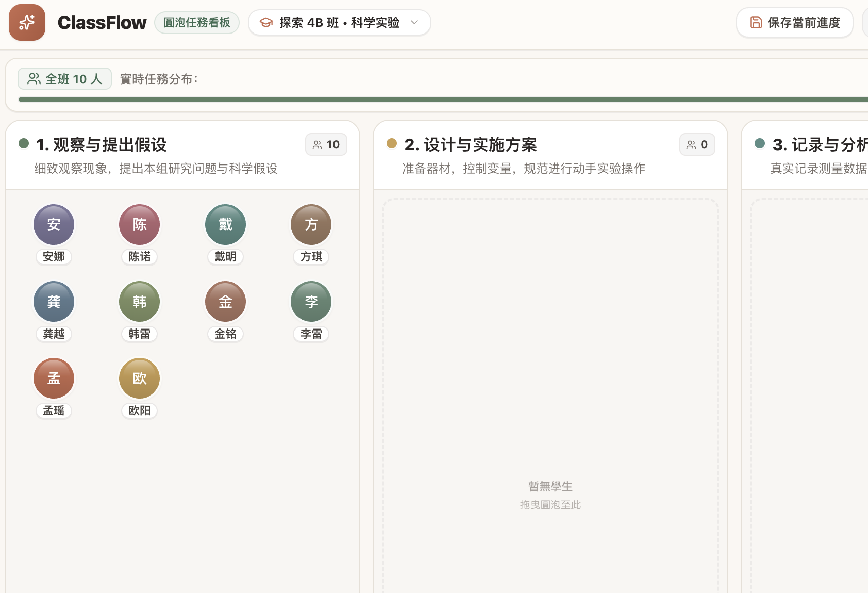Select the 龚 student bubble

pos(54,302)
